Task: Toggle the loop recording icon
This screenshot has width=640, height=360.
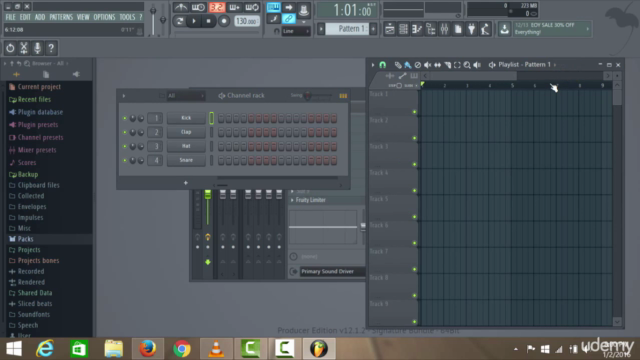Action: pos(252,7)
